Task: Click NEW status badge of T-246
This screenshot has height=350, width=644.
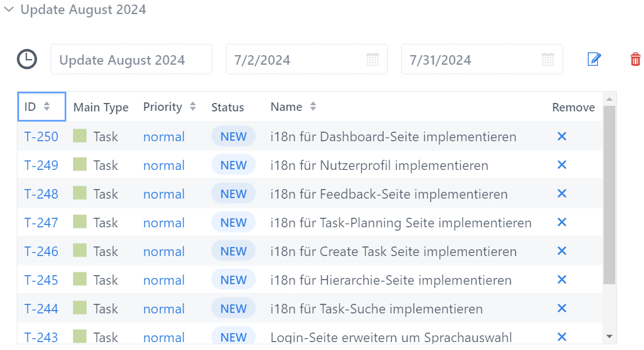Action: click(x=233, y=252)
